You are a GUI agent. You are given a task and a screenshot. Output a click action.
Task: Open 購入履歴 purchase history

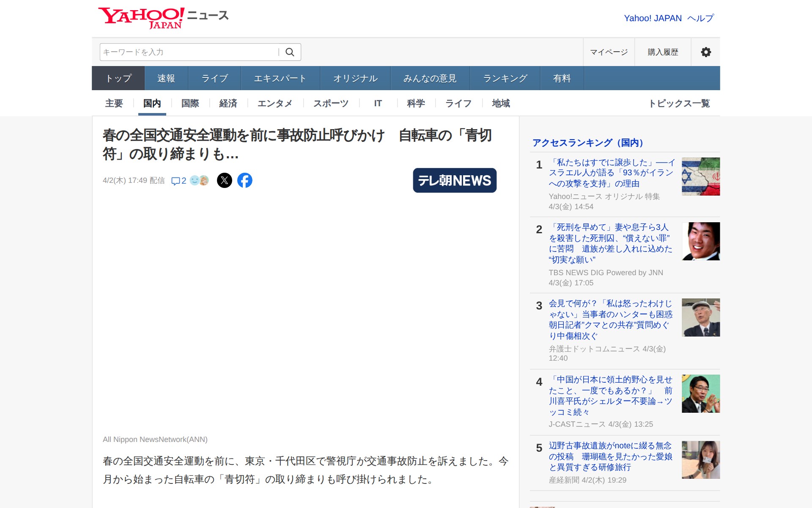click(662, 52)
